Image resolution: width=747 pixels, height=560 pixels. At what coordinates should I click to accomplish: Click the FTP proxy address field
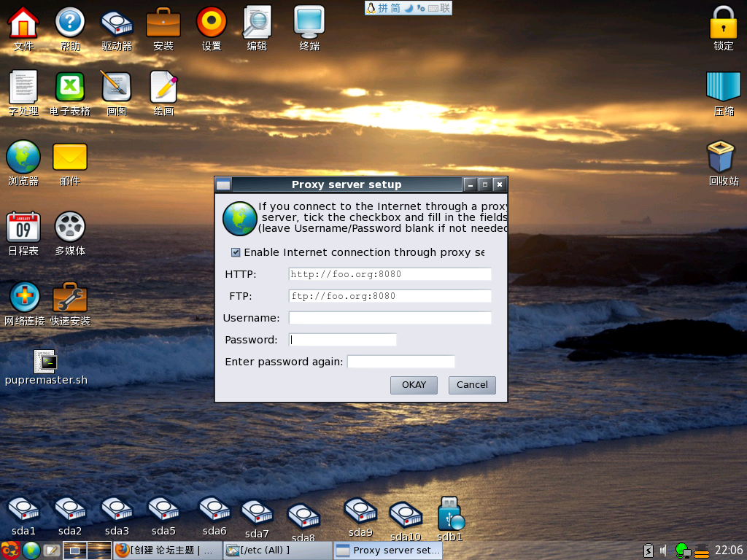click(390, 296)
